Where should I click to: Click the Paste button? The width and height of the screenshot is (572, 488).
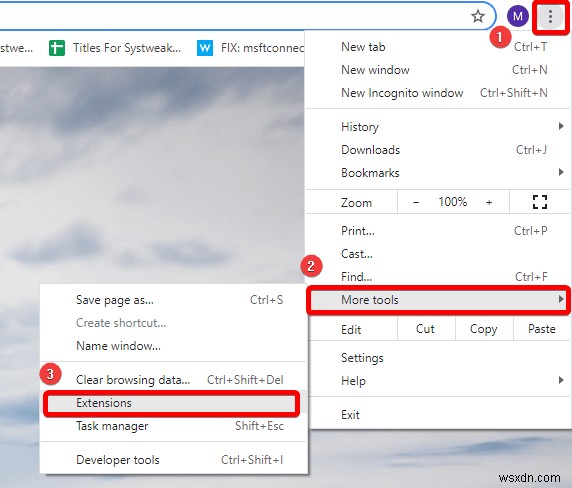coord(541,329)
